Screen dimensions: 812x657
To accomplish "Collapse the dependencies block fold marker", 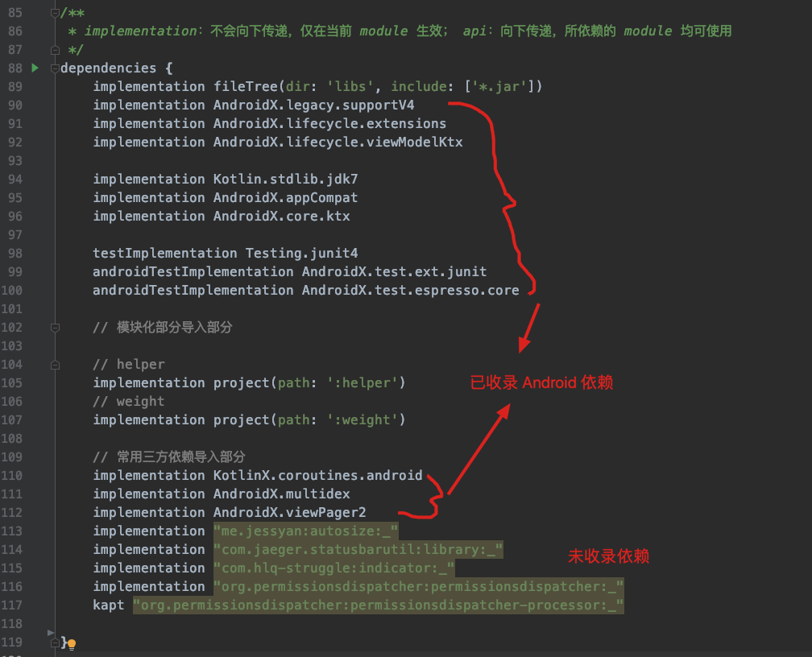I will pos(55,68).
